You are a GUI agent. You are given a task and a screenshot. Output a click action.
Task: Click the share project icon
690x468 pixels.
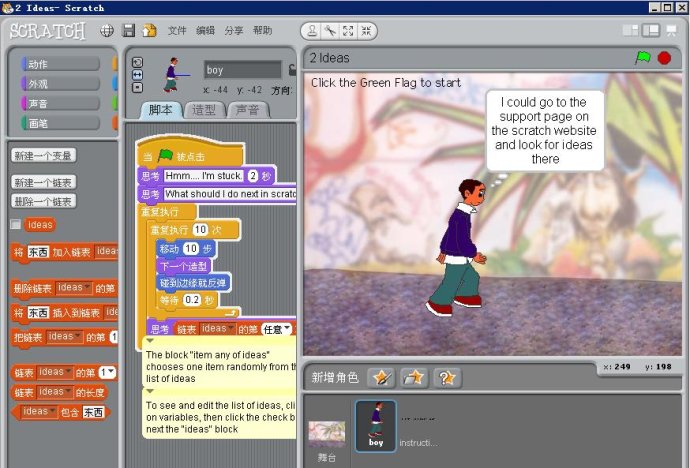click(150, 30)
